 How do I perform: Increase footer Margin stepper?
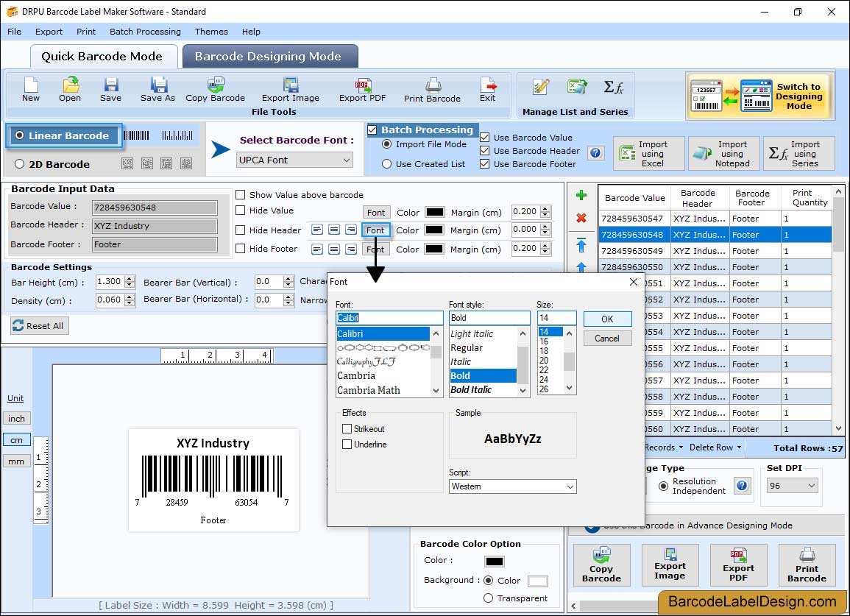[545, 246]
